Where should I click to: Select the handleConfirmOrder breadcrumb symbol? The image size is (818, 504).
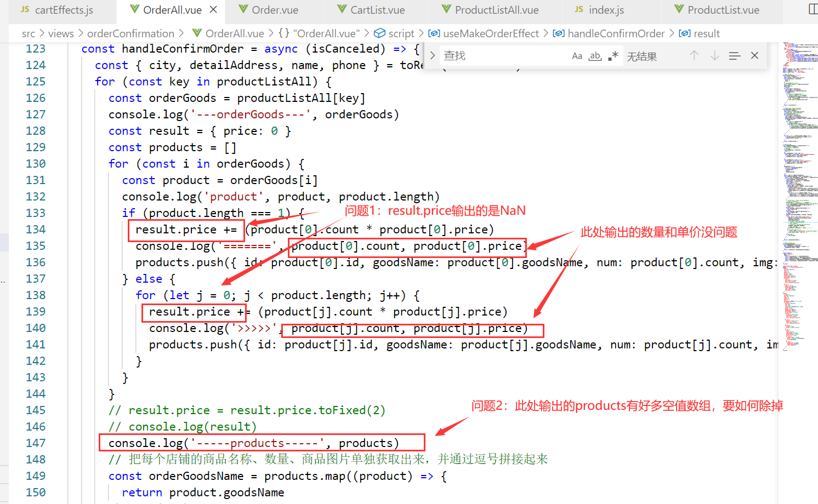point(609,34)
